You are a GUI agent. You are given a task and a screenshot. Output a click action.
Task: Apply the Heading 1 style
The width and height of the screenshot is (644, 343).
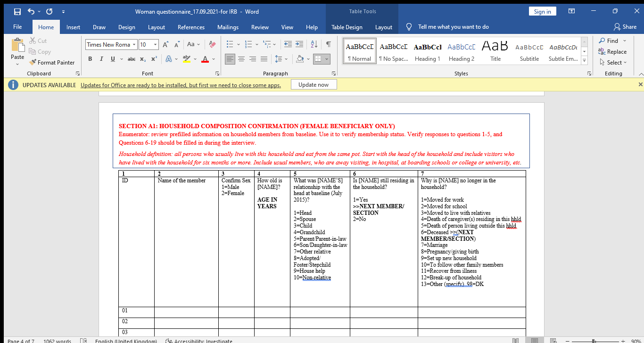pyautogui.click(x=428, y=51)
